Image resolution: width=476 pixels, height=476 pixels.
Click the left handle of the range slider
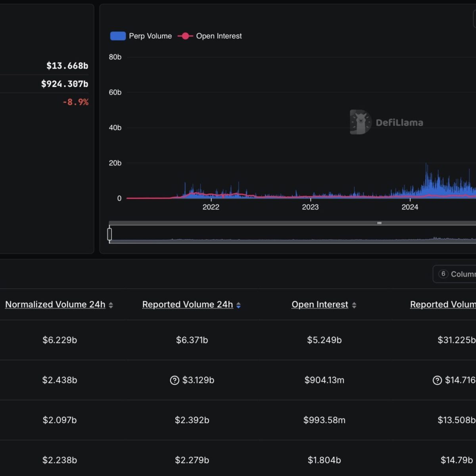pos(109,234)
